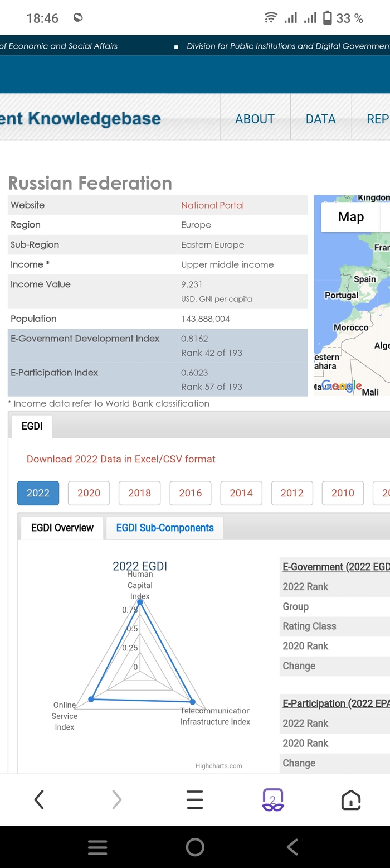
Task: Open the Highcharts.com credit link
Action: point(219,766)
